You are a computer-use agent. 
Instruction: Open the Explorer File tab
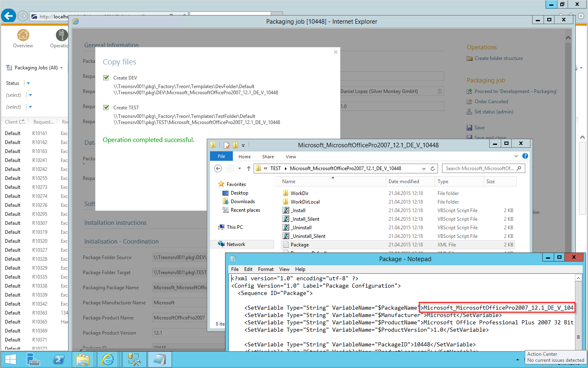point(221,156)
